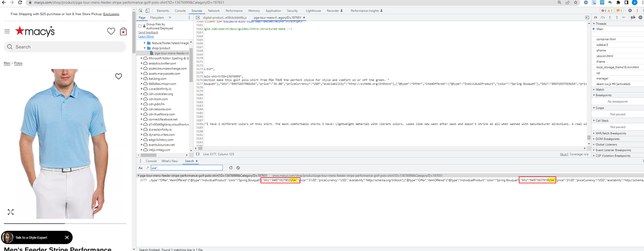
Task: Select container.html thread
Action: [606, 39]
